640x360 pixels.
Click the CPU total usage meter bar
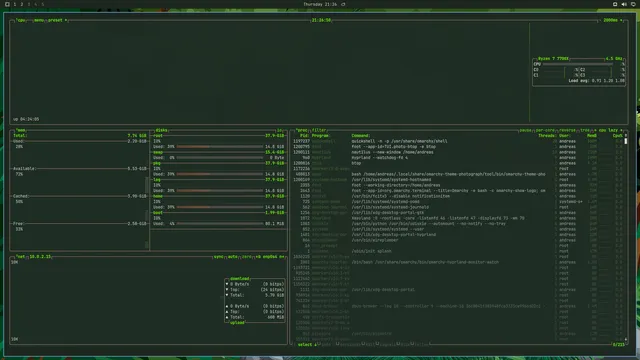[578, 64]
